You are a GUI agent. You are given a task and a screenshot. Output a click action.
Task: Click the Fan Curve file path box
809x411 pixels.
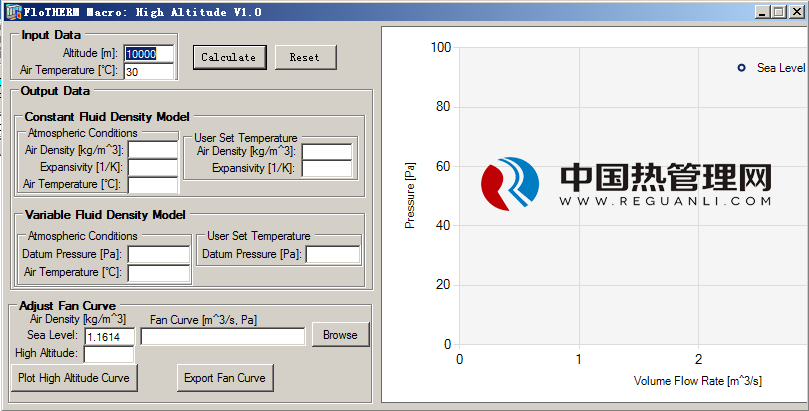pyautogui.click(x=223, y=337)
